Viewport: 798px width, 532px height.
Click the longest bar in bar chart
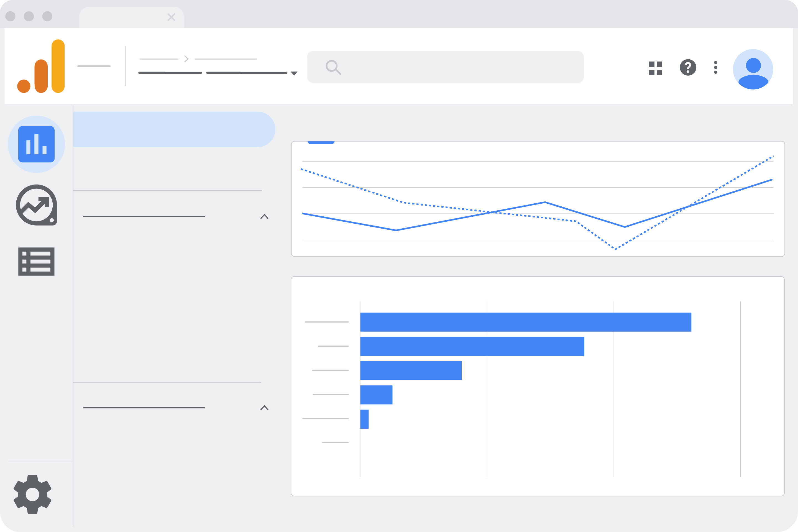tap(525, 322)
